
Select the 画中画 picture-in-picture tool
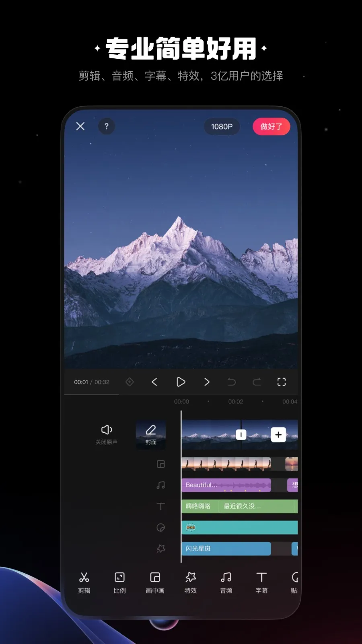(x=155, y=582)
